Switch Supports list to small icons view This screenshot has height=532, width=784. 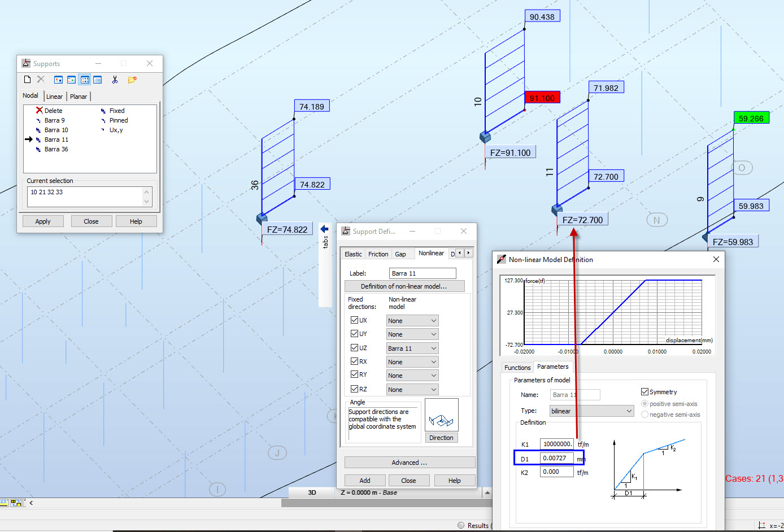(70, 79)
